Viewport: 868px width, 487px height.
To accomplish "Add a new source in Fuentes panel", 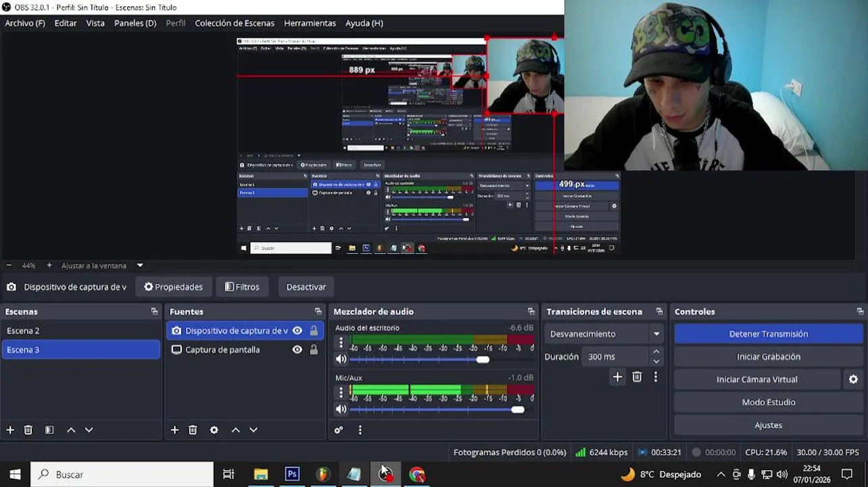I will point(174,430).
